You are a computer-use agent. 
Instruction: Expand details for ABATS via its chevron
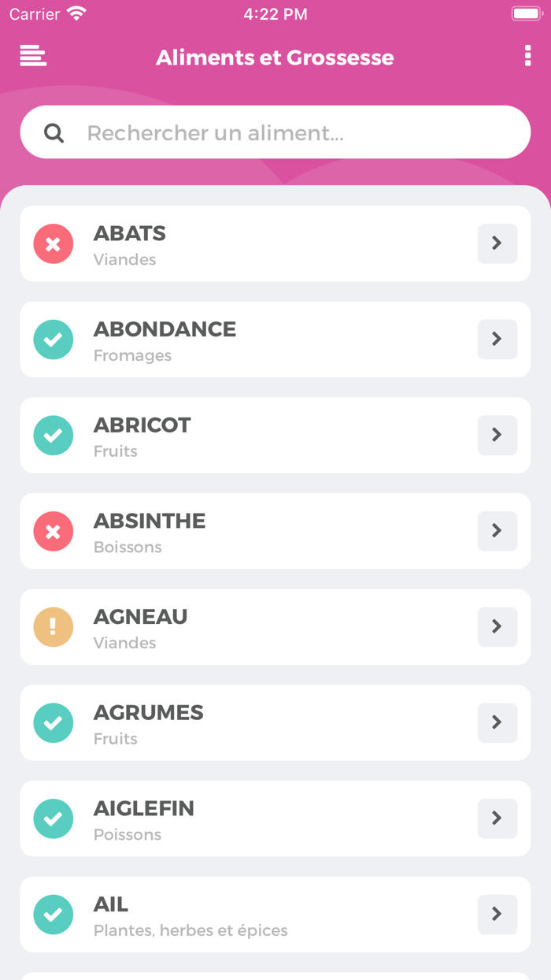coord(497,243)
